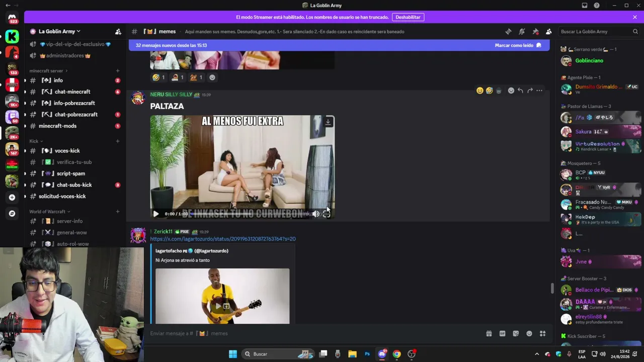Click the search magnifier in Buscar box
The image size is (644, 362).
pos(635,32)
